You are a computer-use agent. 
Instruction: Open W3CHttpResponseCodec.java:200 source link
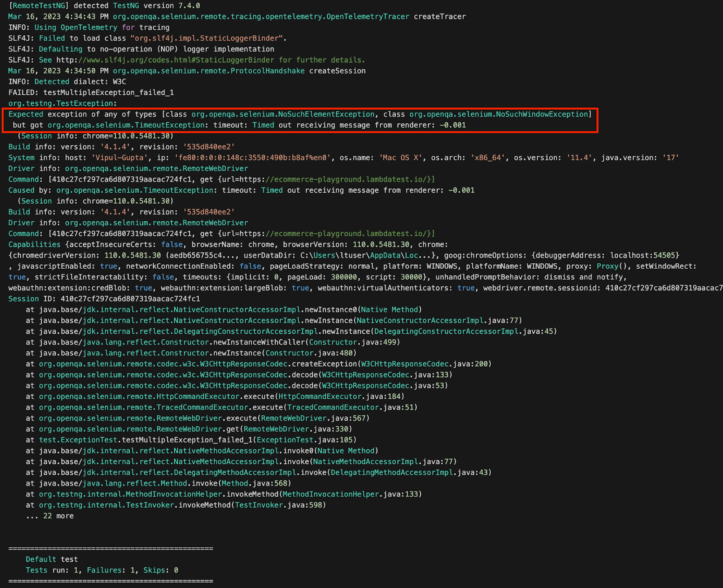(x=424, y=364)
